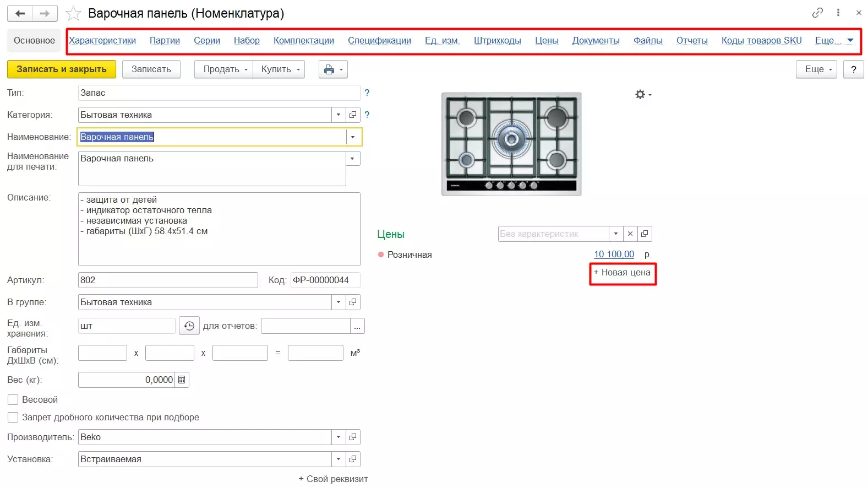Screen dimensions: 868x487
Task: Open help for the Тип field
Action: [x=367, y=93]
